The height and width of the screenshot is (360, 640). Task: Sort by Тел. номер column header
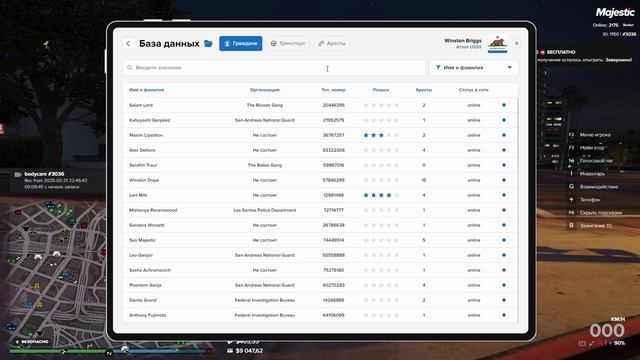[x=333, y=90]
